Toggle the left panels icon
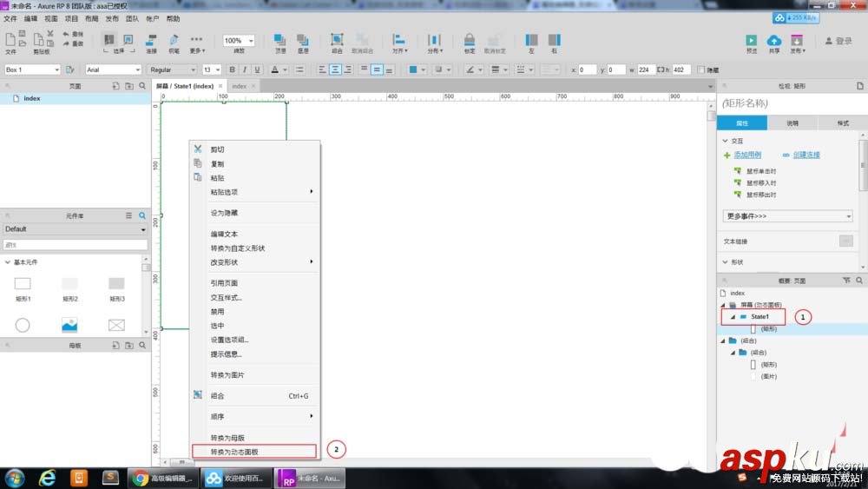 coord(531,40)
